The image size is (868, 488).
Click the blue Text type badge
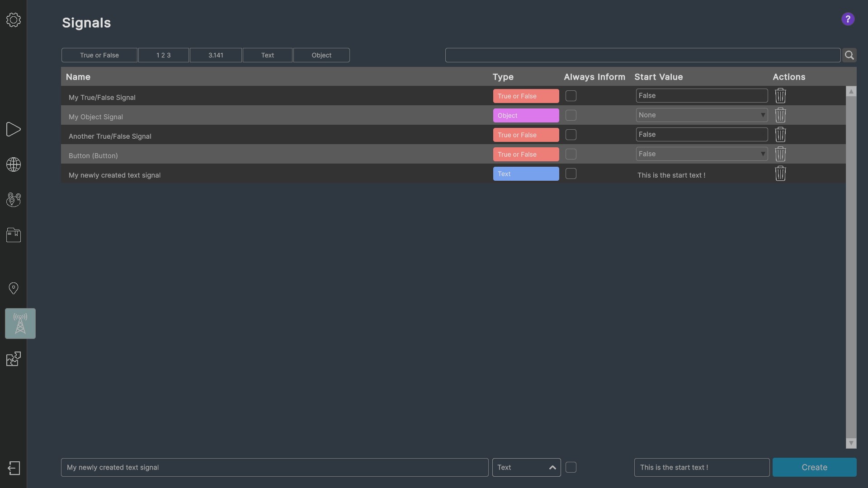(x=526, y=174)
